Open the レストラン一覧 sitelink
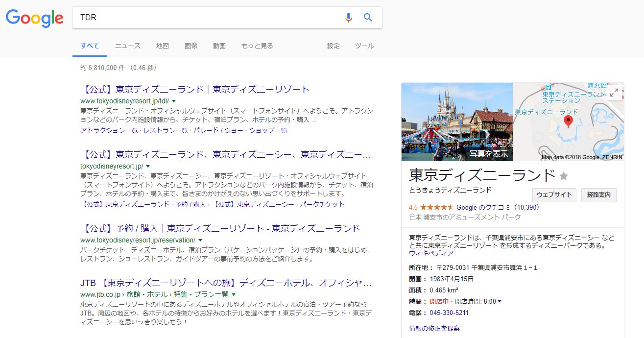Viewport: 644px width, 338px height. (x=166, y=130)
